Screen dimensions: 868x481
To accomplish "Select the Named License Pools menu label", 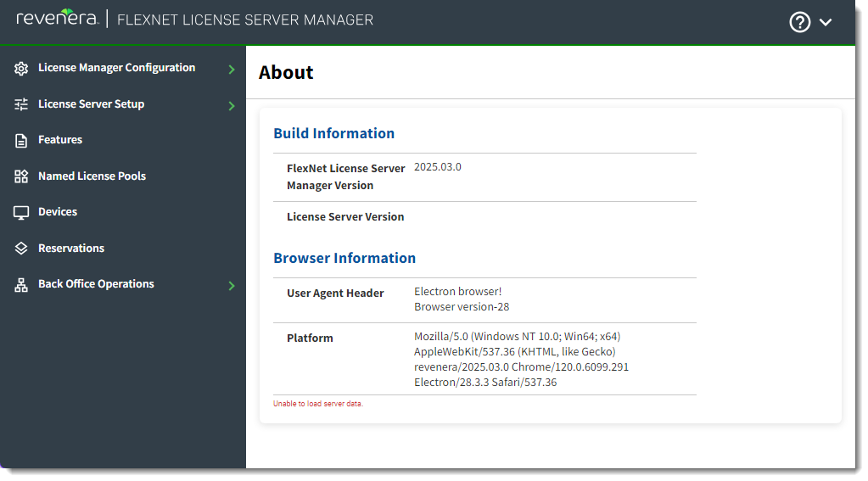I will [92, 176].
